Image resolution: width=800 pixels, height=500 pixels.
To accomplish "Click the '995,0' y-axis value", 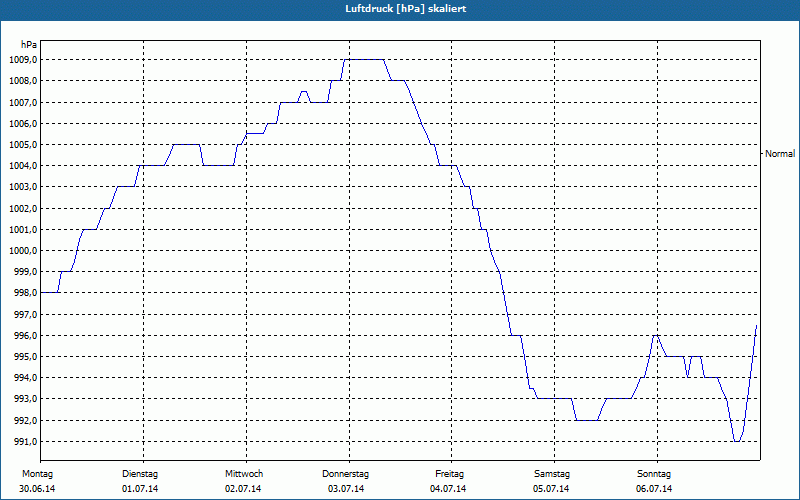I will point(25,357).
